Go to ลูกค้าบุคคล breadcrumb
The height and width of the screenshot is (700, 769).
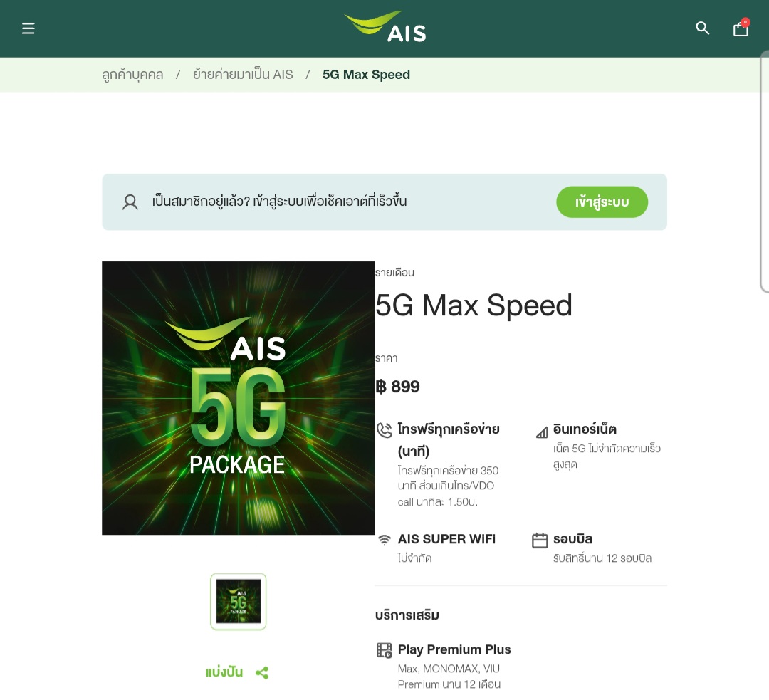132,75
